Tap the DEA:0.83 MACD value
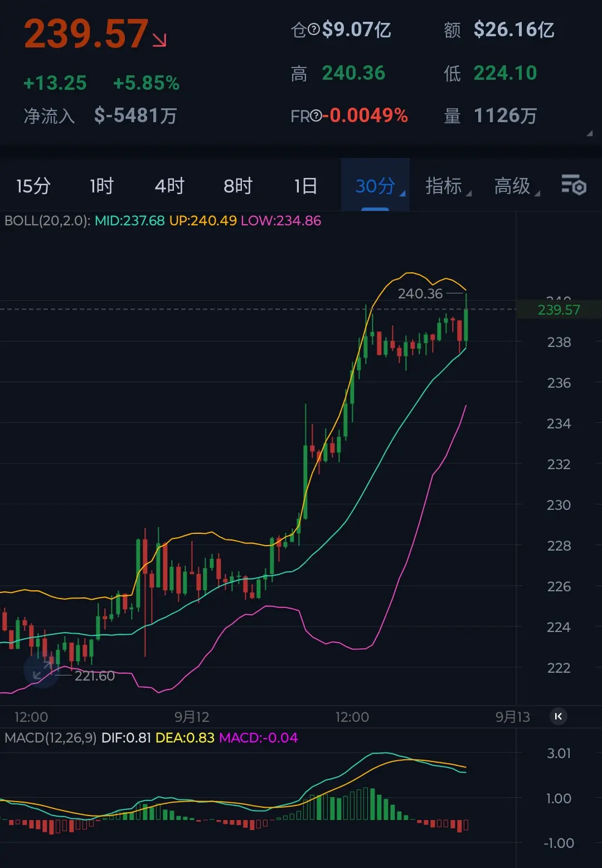Image resolution: width=602 pixels, height=868 pixels. point(185,737)
